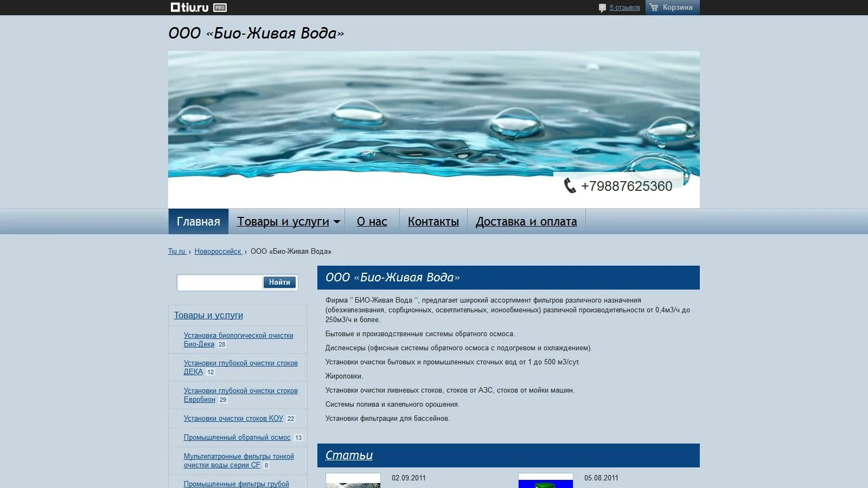Image resolution: width=868 pixels, height=488 pixels.
Task: Open Установки глубокой очистки стоков ДЕКА
Action: (x=241, y=368)
